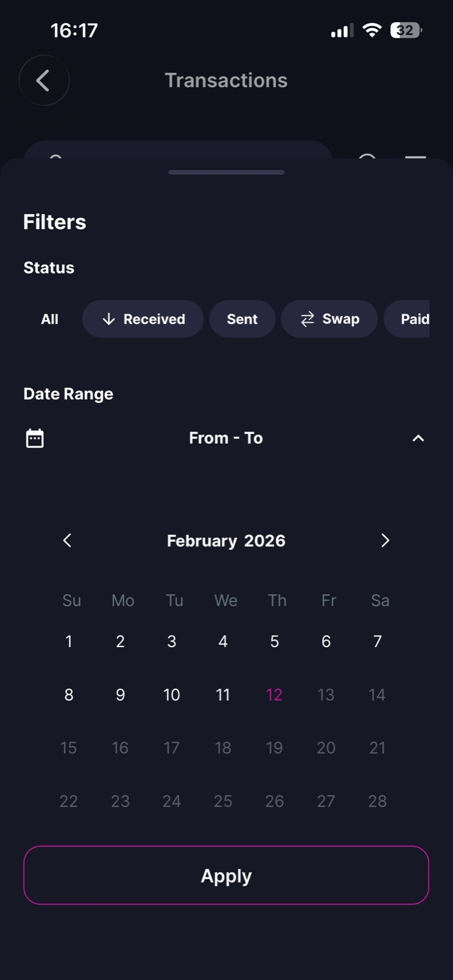Click the February 2026 month label
Image resolution: width=453 pixels, height=980 pixels.
(x=226, y=541)
